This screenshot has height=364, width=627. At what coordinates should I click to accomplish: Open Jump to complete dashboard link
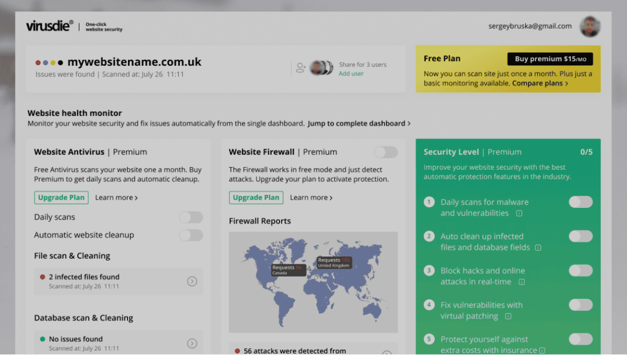359,124
